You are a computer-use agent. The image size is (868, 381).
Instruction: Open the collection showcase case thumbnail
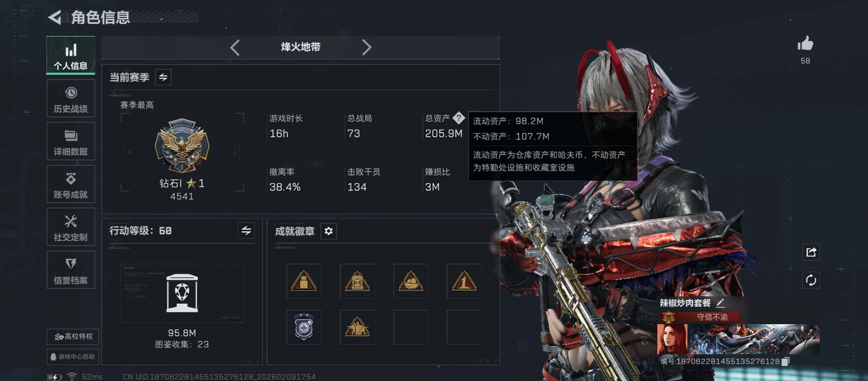182,293
